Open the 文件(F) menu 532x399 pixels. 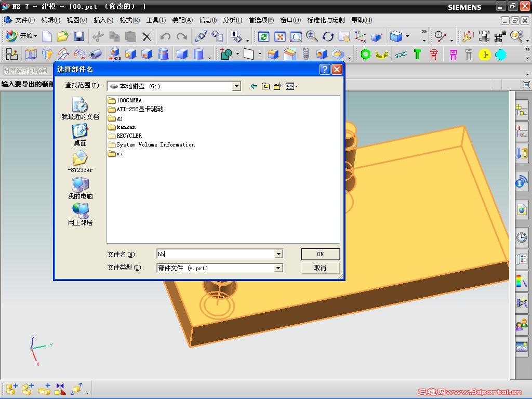[x=24, y=20]
